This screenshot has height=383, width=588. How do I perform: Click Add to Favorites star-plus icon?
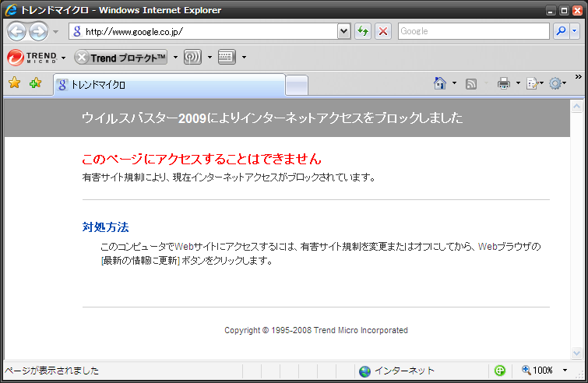[x=36, y=83]
